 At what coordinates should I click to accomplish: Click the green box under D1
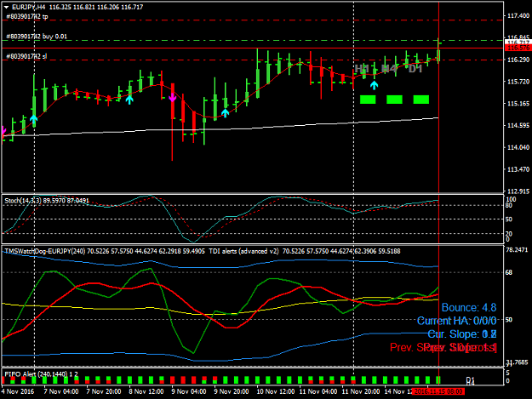[x=421, y=100]
